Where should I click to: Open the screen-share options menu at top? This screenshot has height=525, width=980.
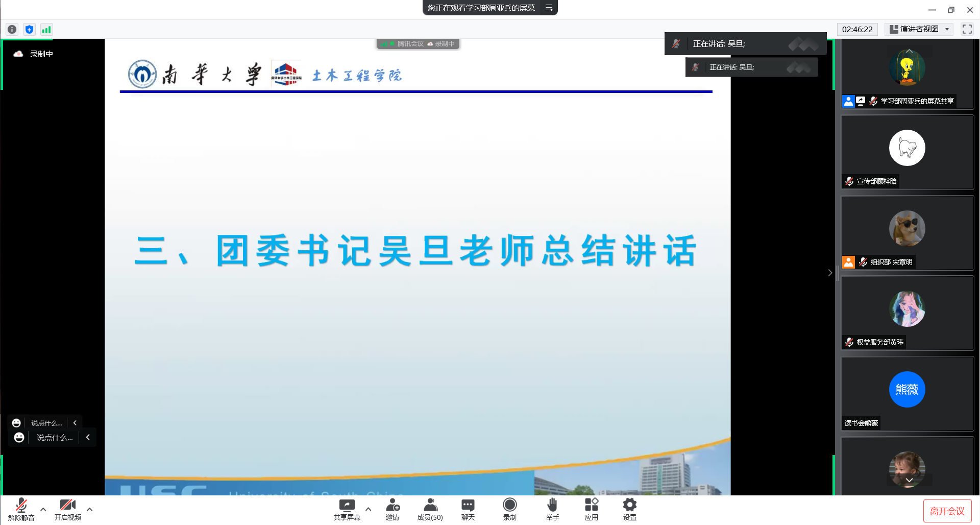coord(549,8)
